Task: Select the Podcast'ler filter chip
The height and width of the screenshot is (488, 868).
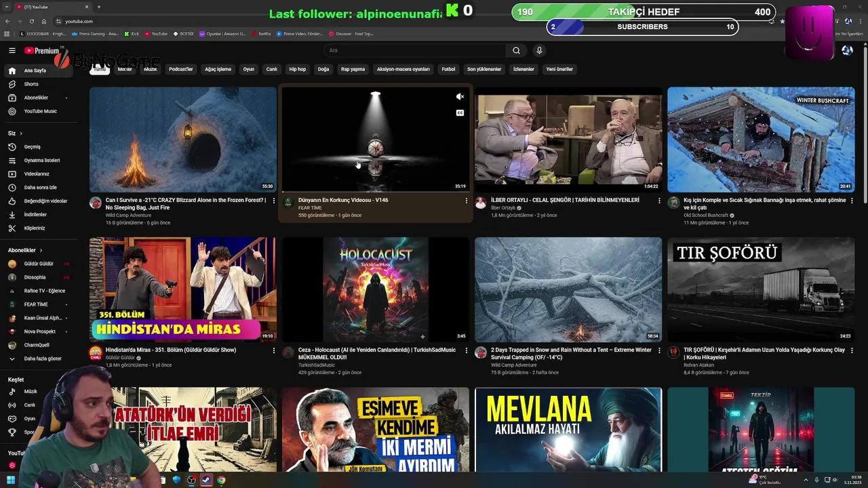Action: coord(181,69)
